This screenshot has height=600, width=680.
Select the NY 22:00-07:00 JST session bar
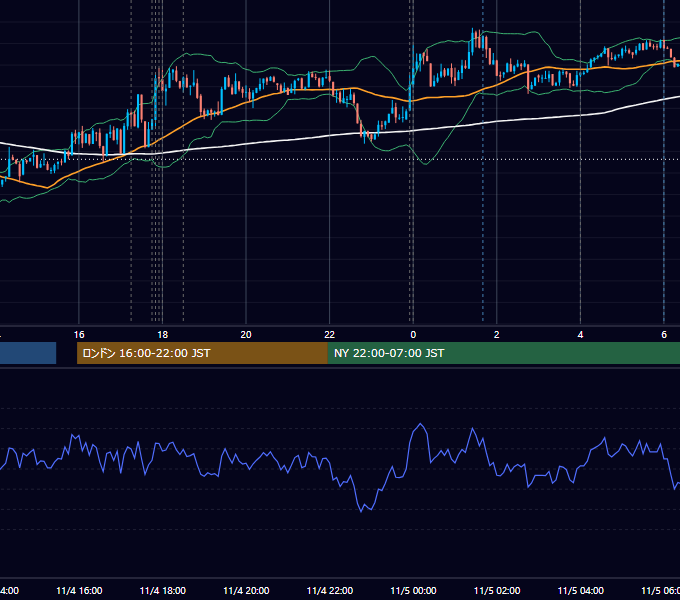(503, 353)
